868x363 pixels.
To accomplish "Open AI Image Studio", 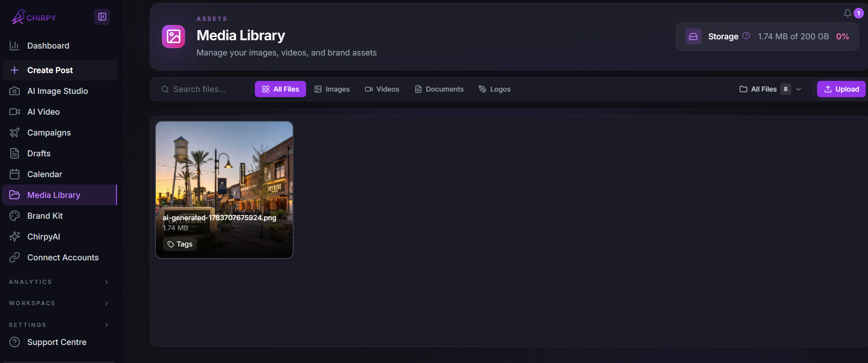I will 59,91.
